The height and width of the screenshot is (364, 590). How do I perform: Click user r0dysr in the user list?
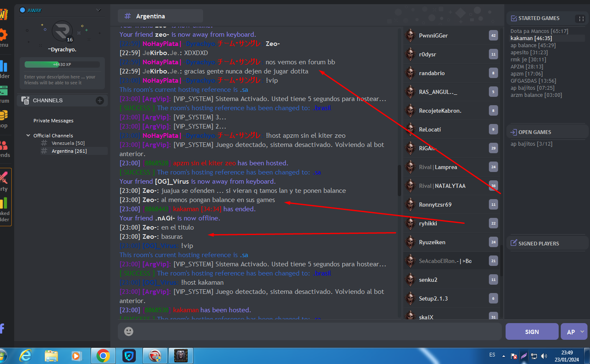427,54
